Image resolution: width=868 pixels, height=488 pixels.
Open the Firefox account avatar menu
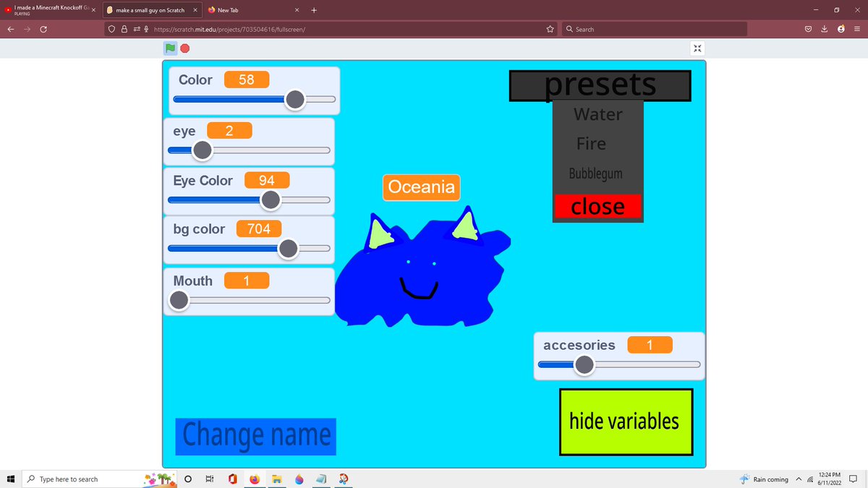click(841, 29)
